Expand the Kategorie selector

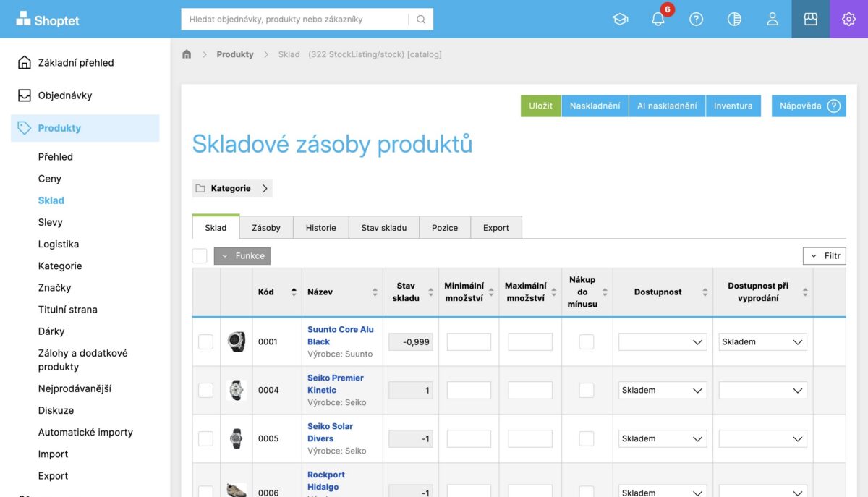[x=232, y=188]
